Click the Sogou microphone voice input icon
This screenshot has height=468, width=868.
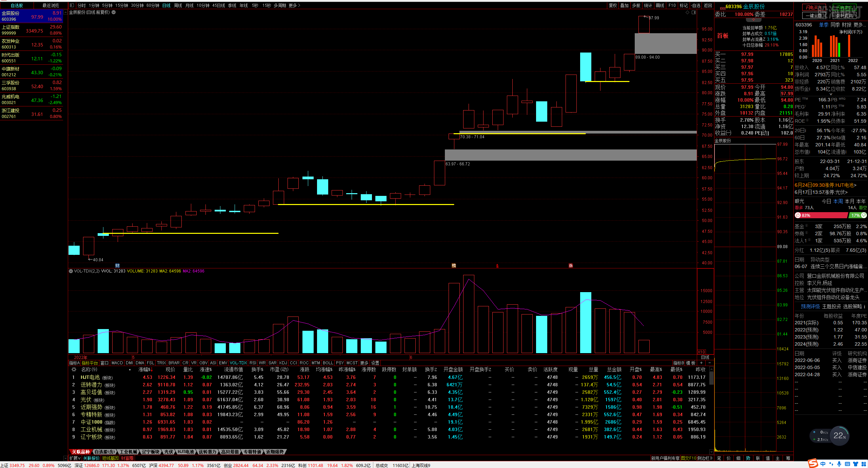pyautogui.click(x=839, y=464)
